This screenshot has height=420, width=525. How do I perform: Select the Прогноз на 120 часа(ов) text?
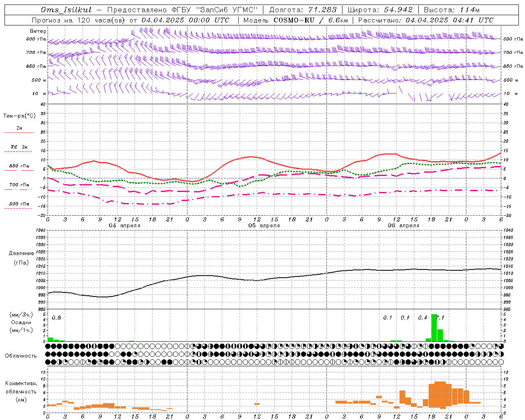[x=79, y=20]
